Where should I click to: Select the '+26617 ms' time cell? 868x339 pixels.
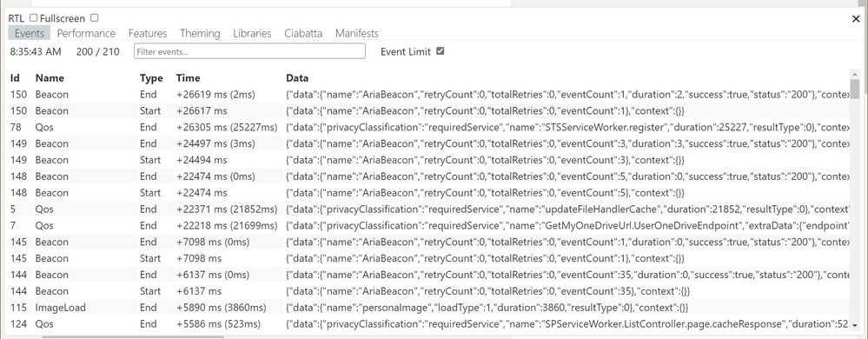[202, 110]
